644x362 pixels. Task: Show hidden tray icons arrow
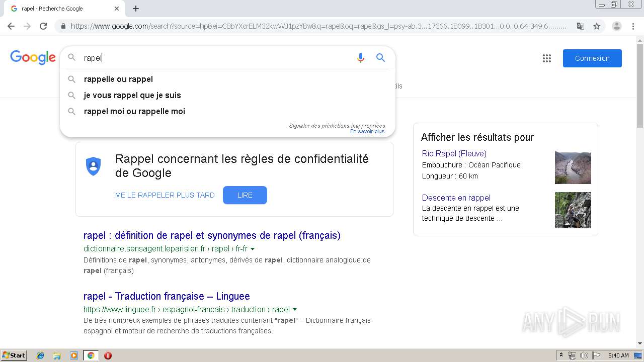tap(561, 355)
